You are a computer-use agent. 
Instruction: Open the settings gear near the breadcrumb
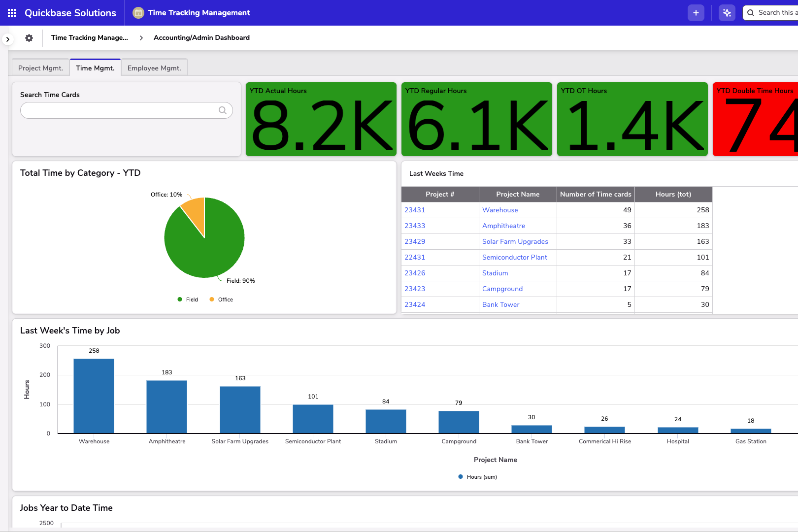click(29, 37)
